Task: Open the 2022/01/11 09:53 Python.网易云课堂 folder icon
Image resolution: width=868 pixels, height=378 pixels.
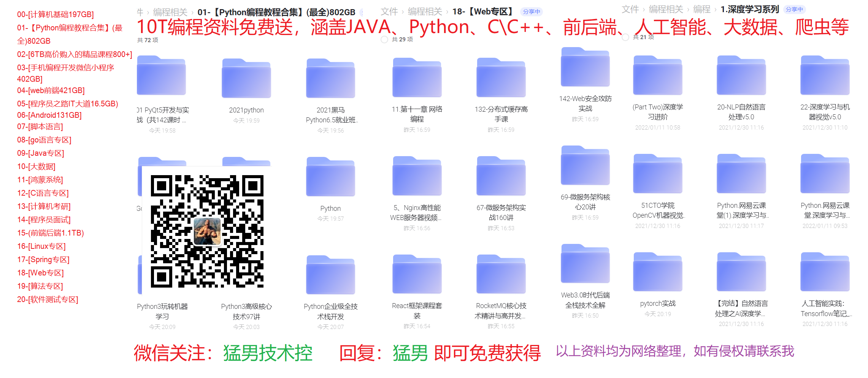Action: click(825, 174)
